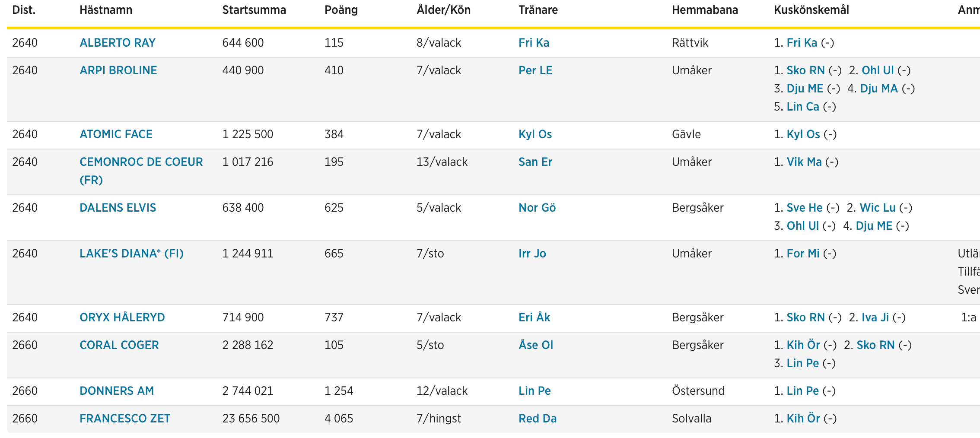Open CEMONROC DE COEUR (FR) details
980x438 pixels.
141,171
